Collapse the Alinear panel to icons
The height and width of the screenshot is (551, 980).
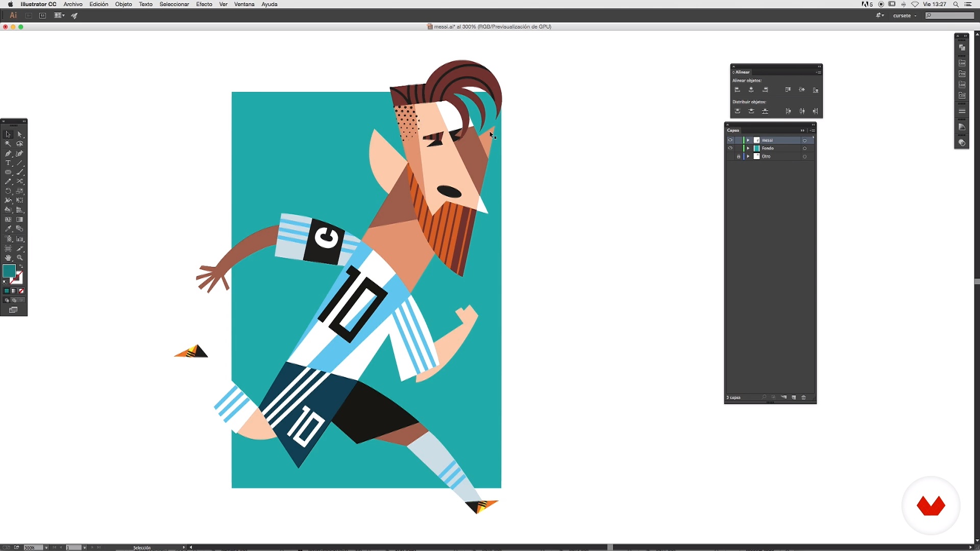[x=820, y=66]
